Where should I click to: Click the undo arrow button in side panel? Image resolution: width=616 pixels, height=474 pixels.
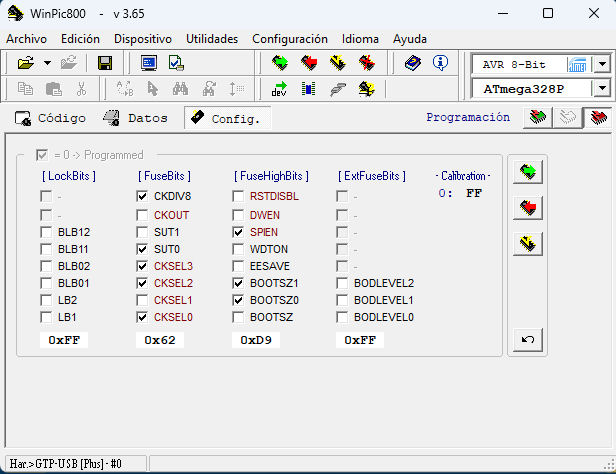click(528, 340)
